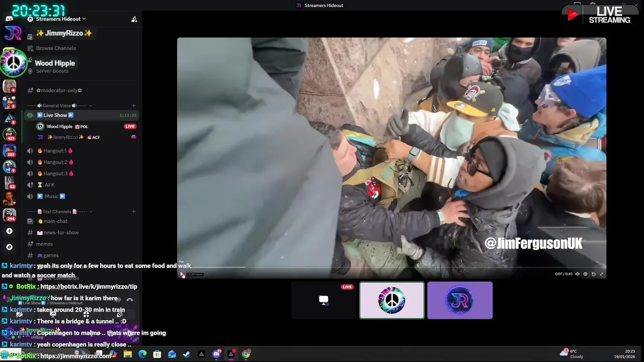Open Discord from the taskbar

[216, 354]
